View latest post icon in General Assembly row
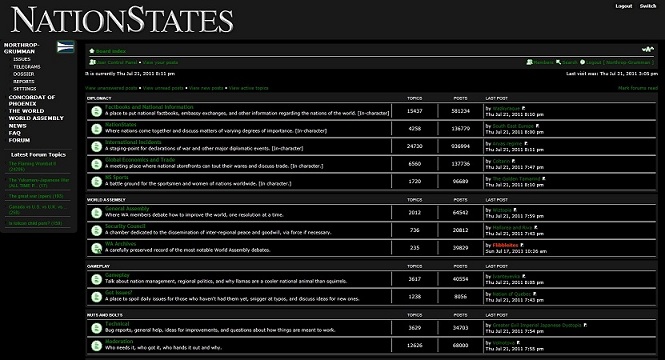The width and height of the screenshot is (665, 360). click(x=515, y=210)
